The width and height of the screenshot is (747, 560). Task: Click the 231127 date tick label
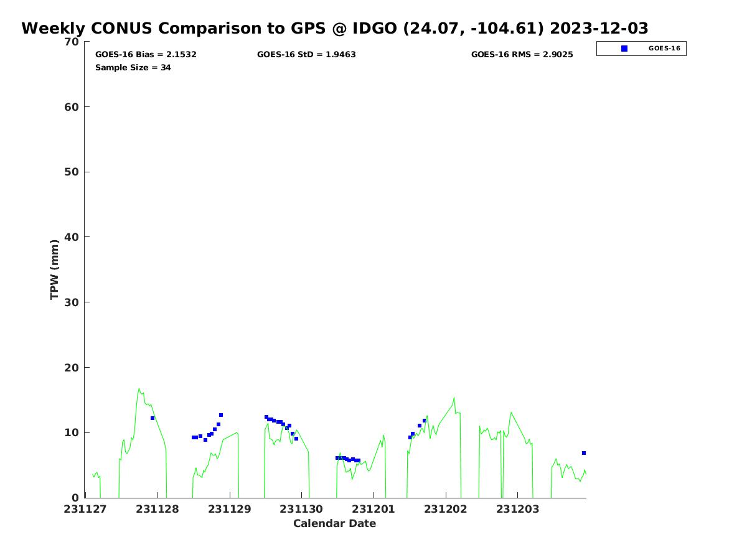[85, 510]
